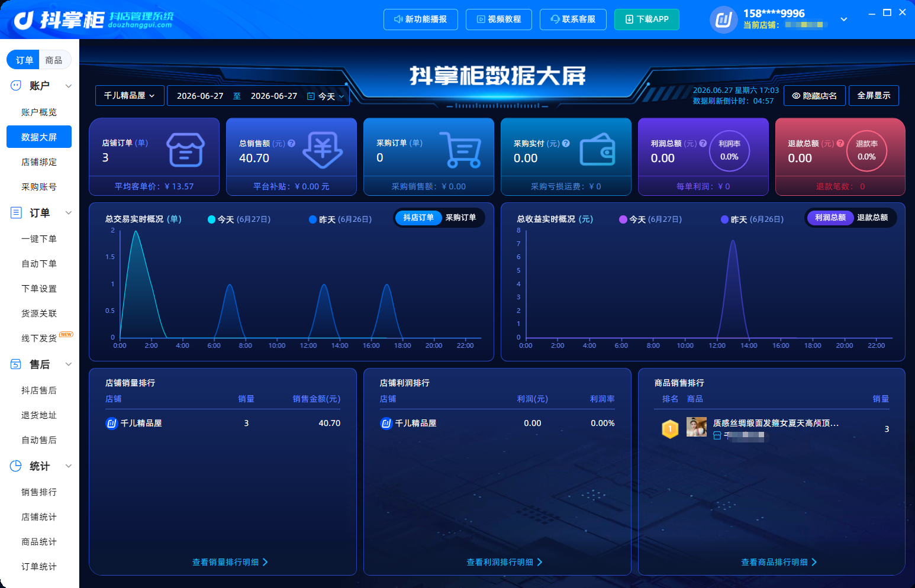
Task: Click the user avatar icon in header
Action: click(x=723, y=20)
